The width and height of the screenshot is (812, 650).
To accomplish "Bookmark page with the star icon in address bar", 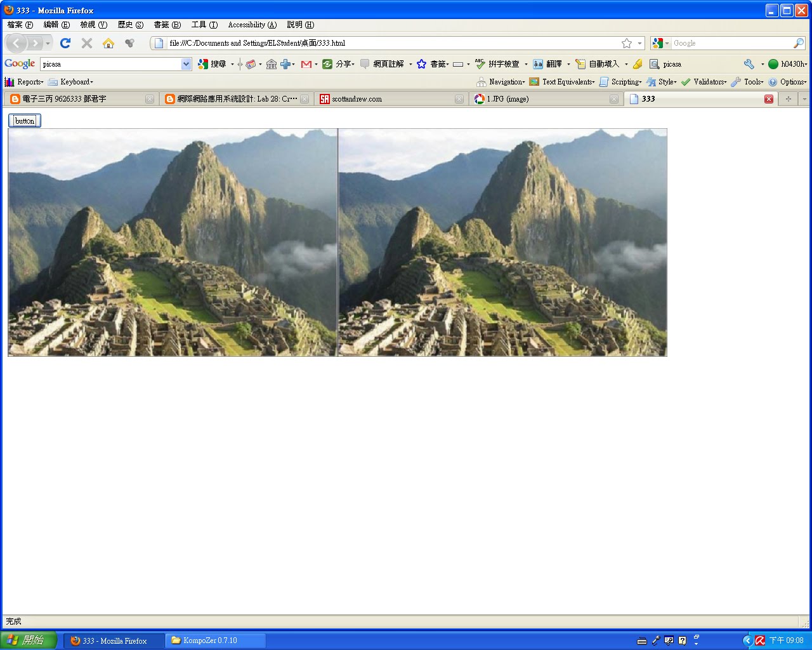I will 627,43.
